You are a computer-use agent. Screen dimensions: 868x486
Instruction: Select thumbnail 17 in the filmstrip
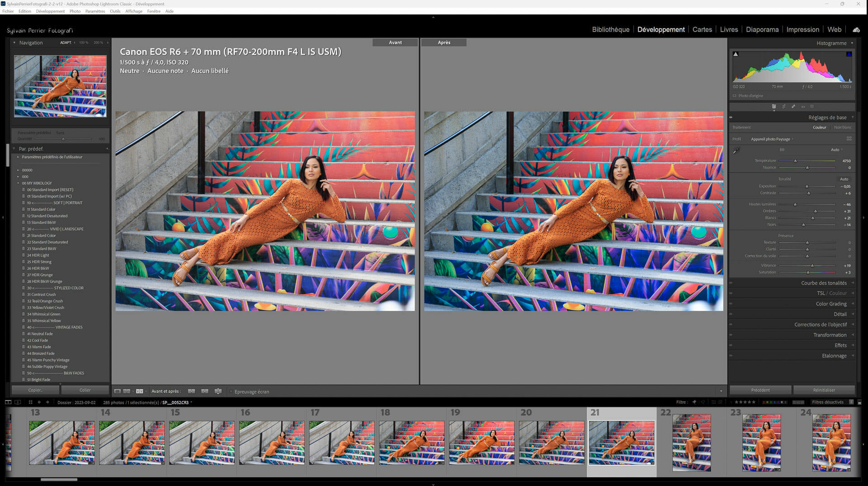click(x=341, y=443)
